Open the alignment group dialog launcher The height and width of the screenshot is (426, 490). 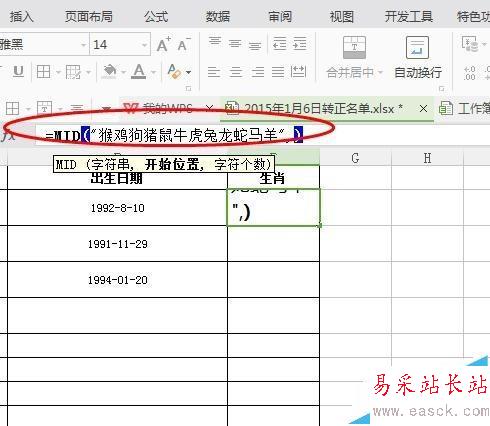pos(442,89)
